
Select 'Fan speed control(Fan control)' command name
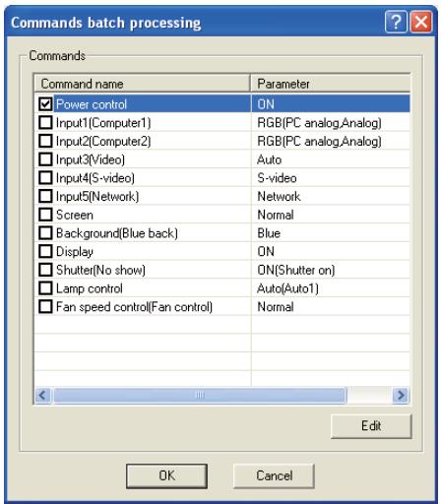pos(134,307)
